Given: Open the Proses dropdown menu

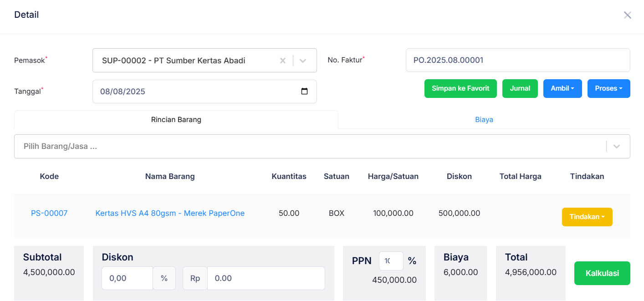Looking at the screenshot, I should pyautogui.click(x=608, y=88).
